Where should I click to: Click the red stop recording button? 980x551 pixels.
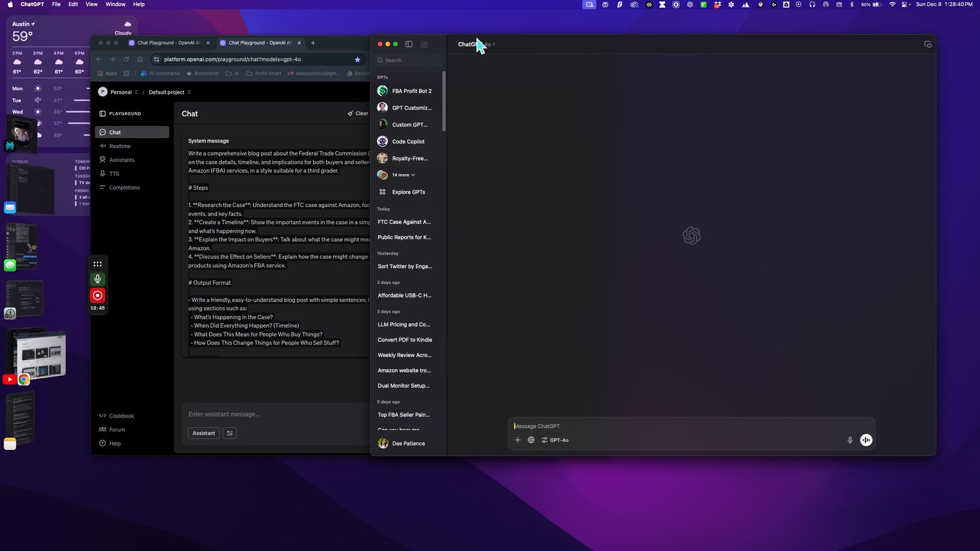click(x=97, y=295)
